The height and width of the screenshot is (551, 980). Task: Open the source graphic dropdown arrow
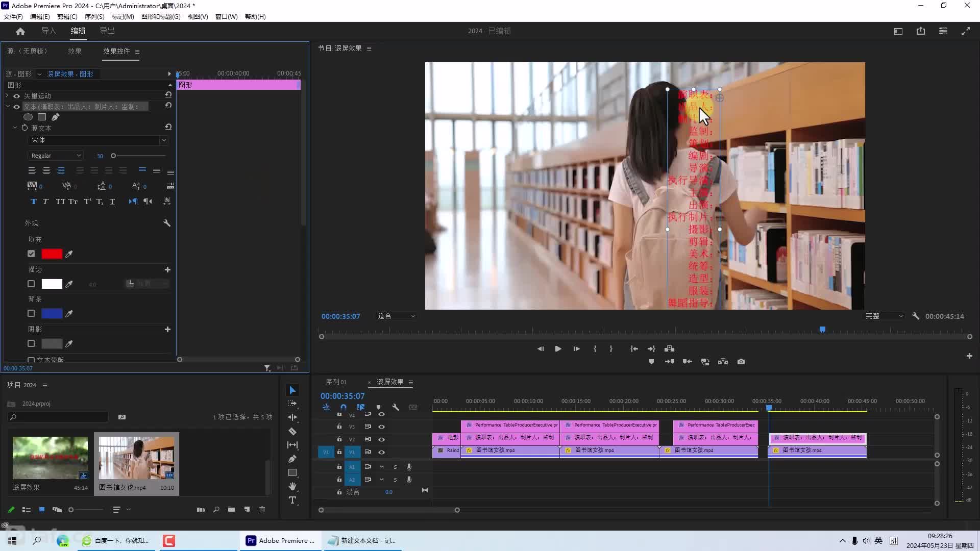(39, 74)
